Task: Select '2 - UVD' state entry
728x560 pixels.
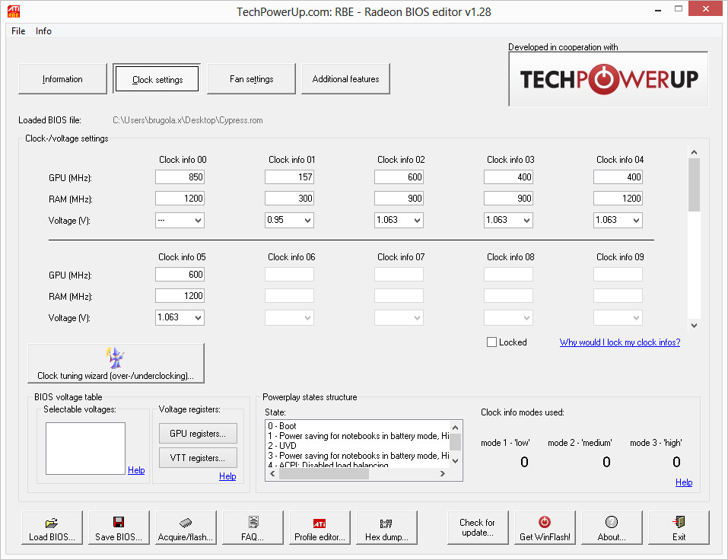Action: [x=358, y=445]
